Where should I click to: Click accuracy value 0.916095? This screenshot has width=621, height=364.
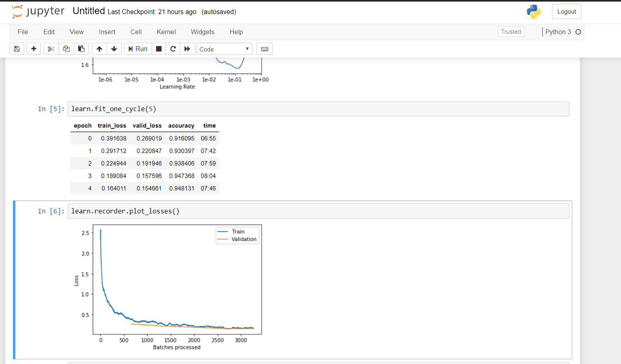point(182,138)
